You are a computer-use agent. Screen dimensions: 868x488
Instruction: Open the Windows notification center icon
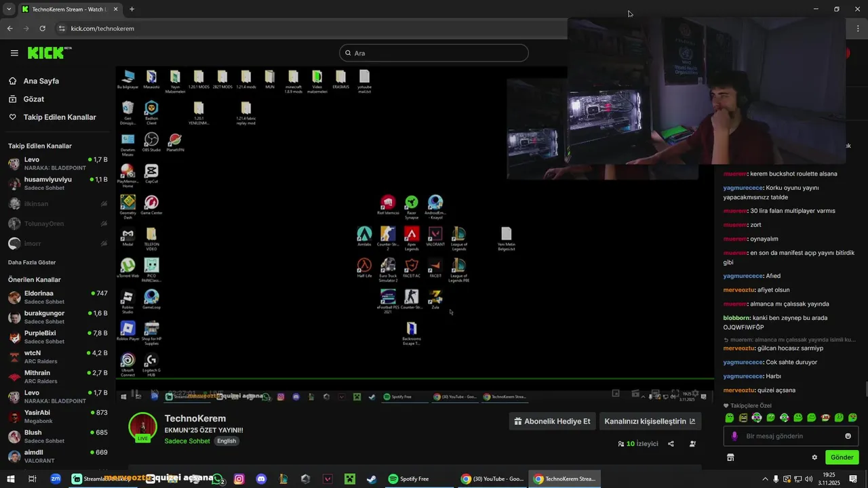[x=853, y=479]
